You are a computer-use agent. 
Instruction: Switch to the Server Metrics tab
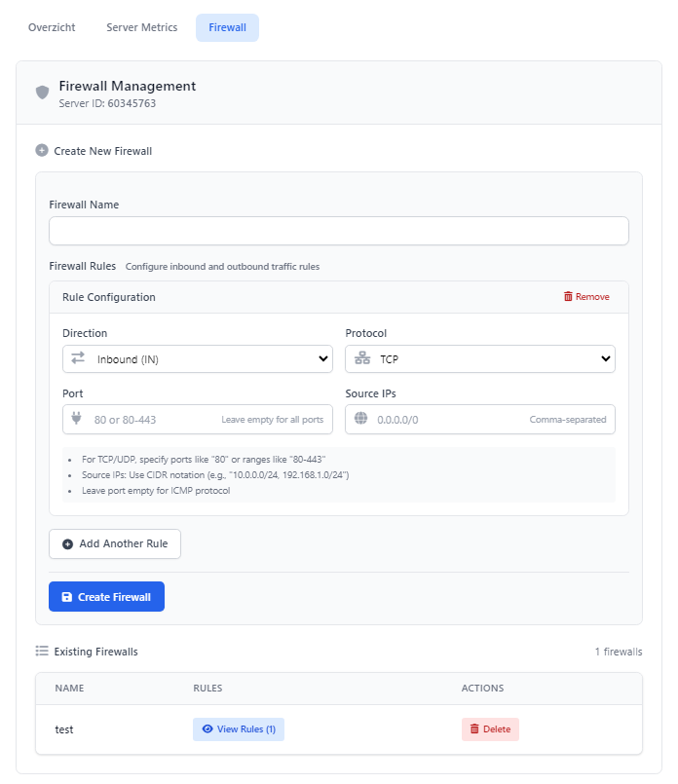[141, 27]
